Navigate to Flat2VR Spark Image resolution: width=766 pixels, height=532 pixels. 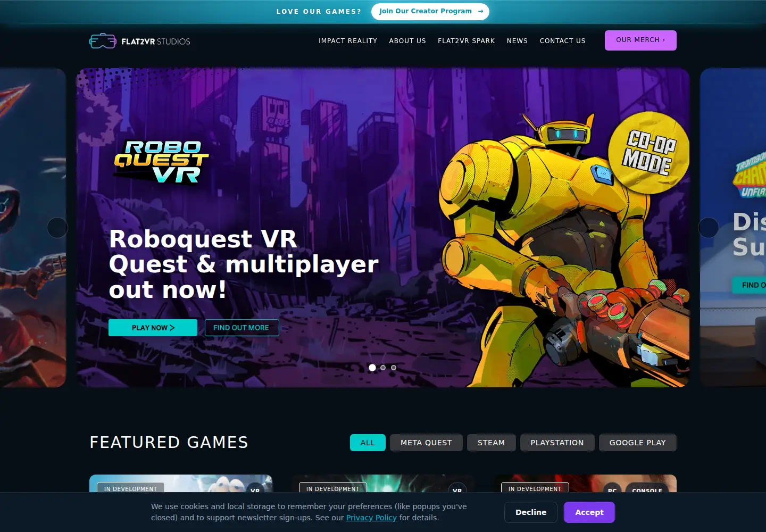467,41
